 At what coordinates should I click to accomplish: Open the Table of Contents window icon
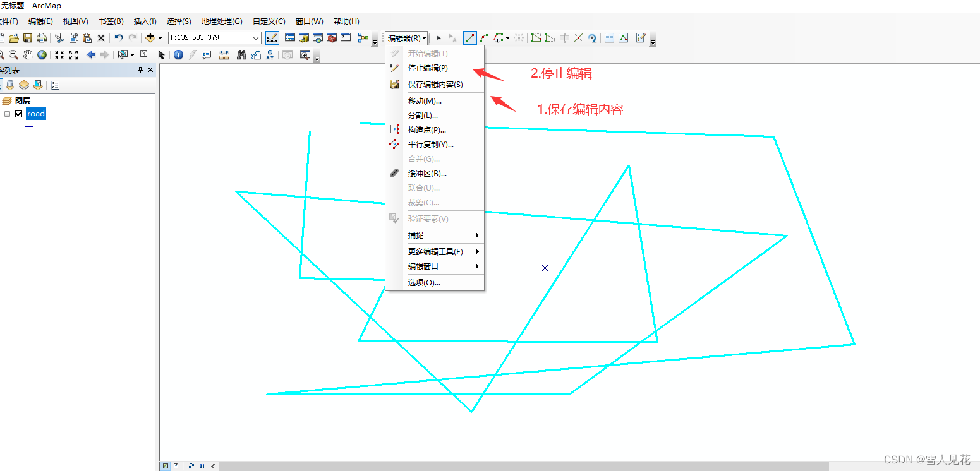pos(290,38)
